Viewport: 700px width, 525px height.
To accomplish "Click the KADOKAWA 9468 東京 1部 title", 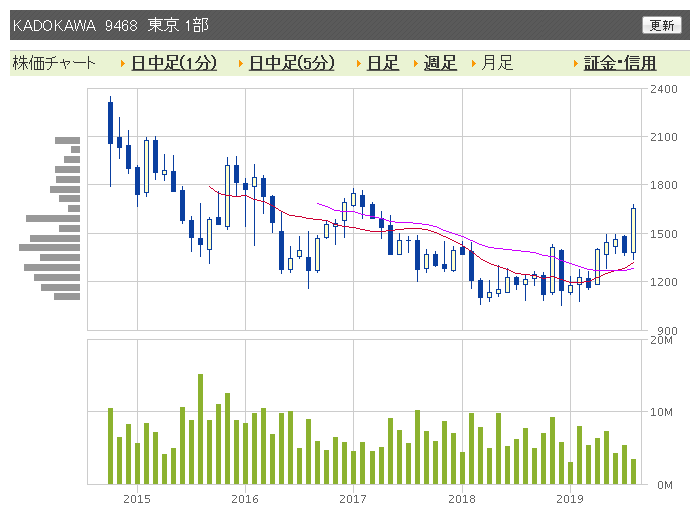I will click(111, 25).
